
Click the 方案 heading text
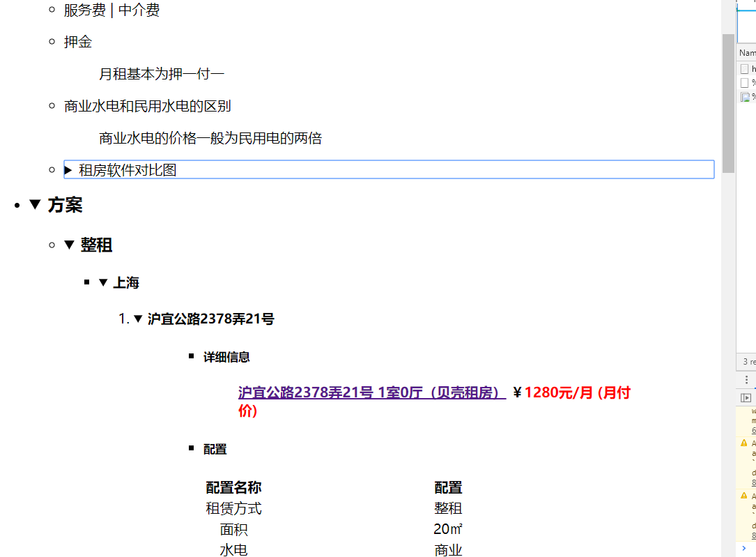click(x=65, y=204)
